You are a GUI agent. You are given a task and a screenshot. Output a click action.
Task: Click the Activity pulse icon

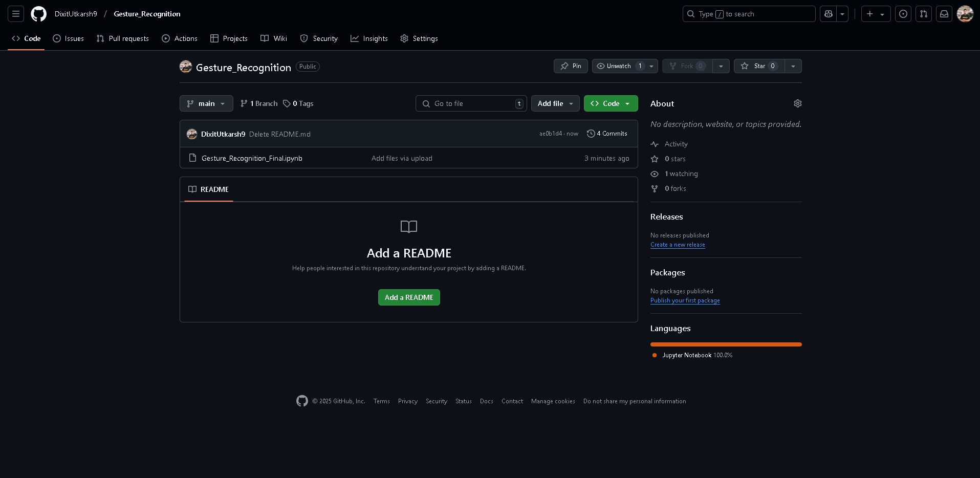pyautogui.click(x=655, y=144)
